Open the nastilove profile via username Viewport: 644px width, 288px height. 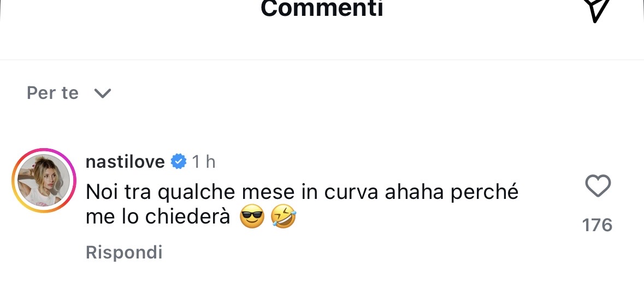click(x=125, y=162)
